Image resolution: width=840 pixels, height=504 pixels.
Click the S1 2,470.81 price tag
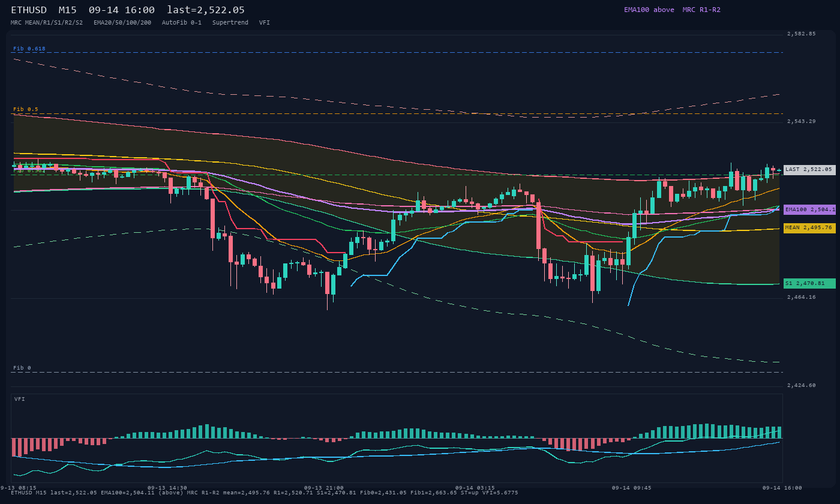[809, 283]
